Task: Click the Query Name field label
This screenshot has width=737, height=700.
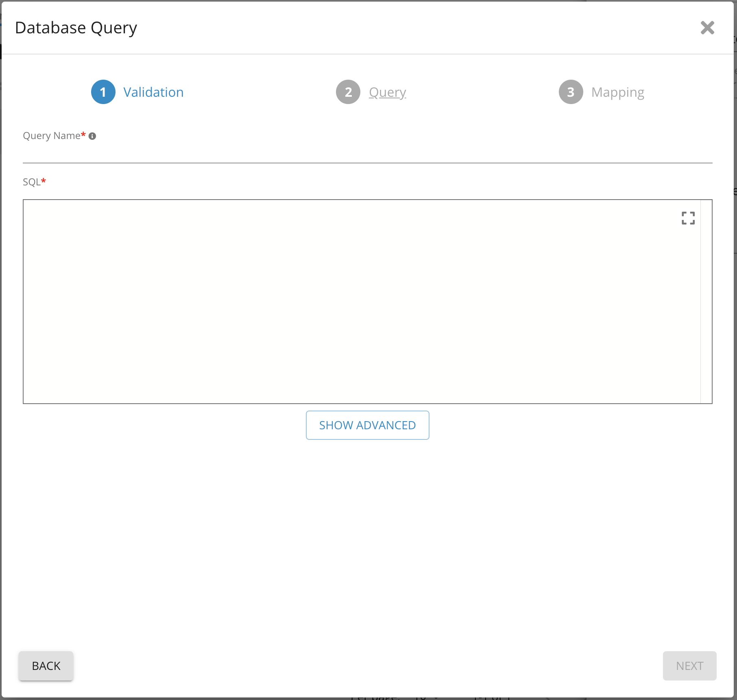Action: click(52, 136)
